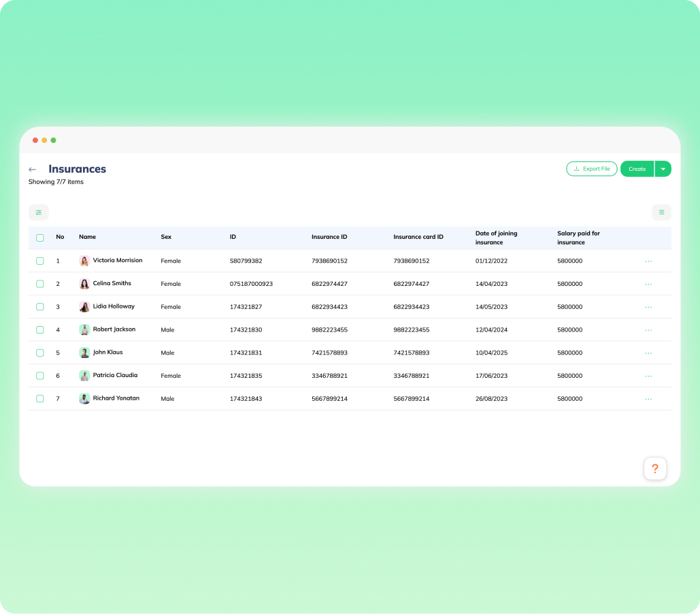Click the Date of joining insurance header
The image size is (700, 614).
pyautogui.click(x=496, y=238)
